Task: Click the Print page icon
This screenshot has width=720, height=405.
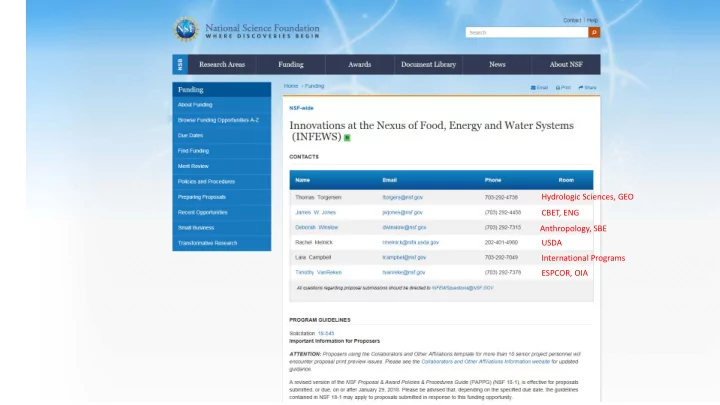Action: [x=558, y=87]
